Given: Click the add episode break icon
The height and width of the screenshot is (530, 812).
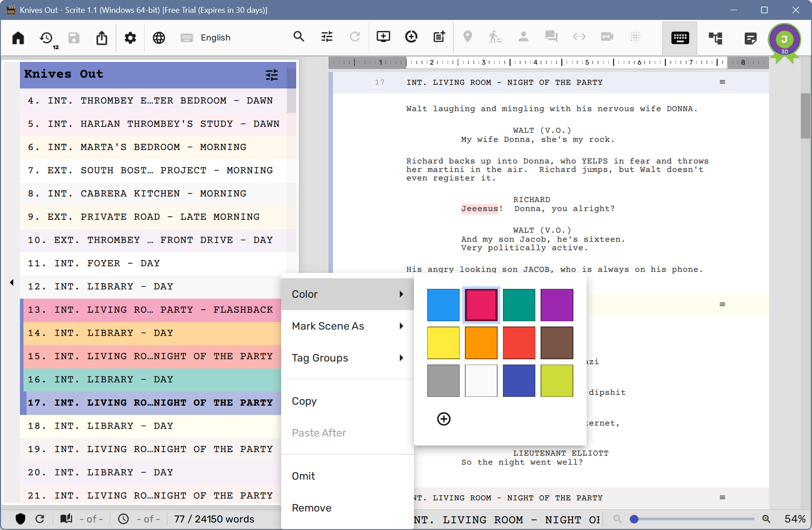Looking at the screenshot, I should pyautogui.click(x=439, y=37).
